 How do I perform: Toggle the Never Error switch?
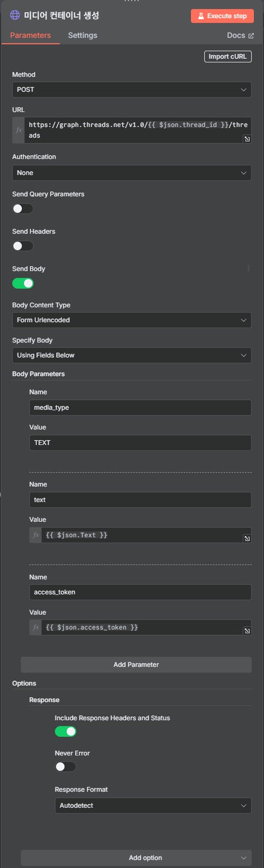66,767
